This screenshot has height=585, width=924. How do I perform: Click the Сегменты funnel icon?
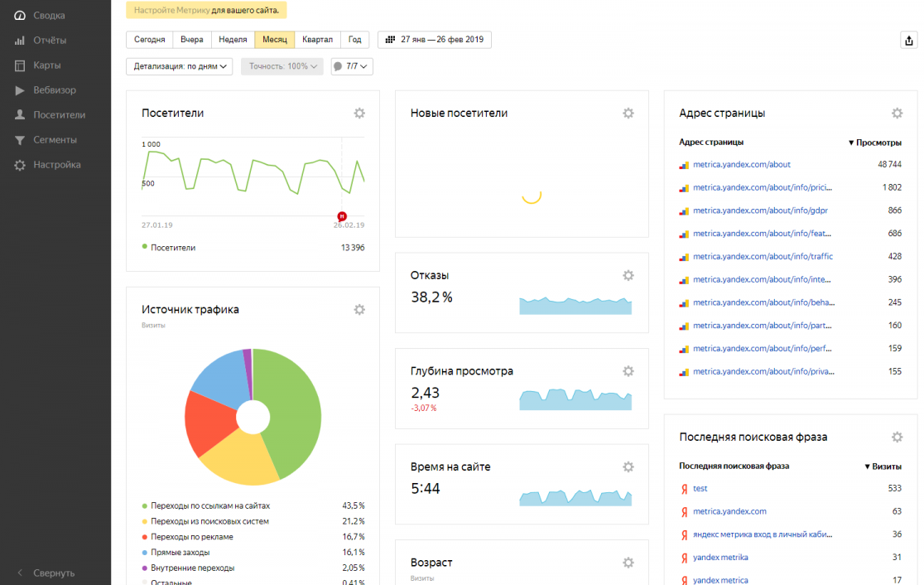[x=20, y=140]
